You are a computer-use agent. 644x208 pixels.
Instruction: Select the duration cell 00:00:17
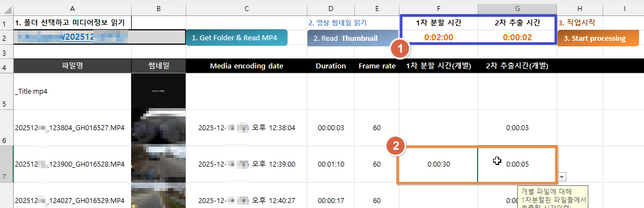pos(331,195)
